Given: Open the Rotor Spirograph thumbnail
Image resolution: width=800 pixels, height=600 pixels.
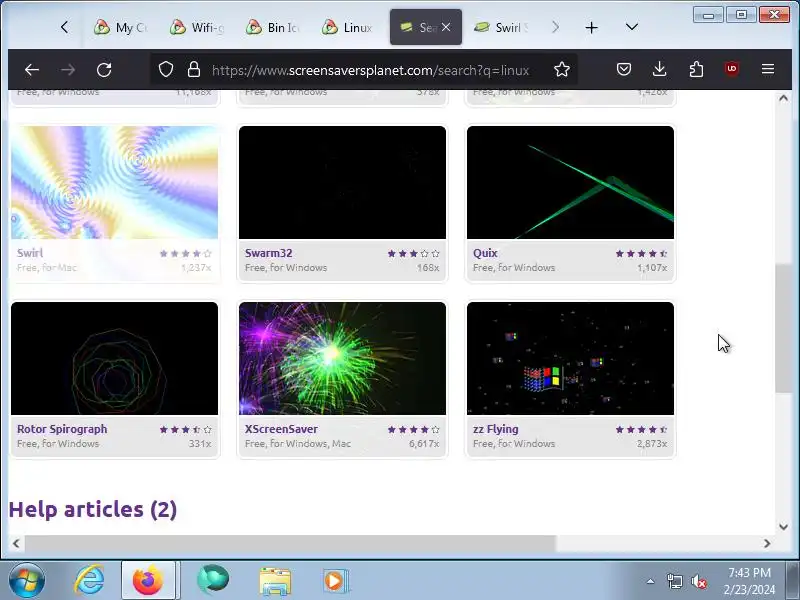Looking at the screenshot, I should (114, 358).
